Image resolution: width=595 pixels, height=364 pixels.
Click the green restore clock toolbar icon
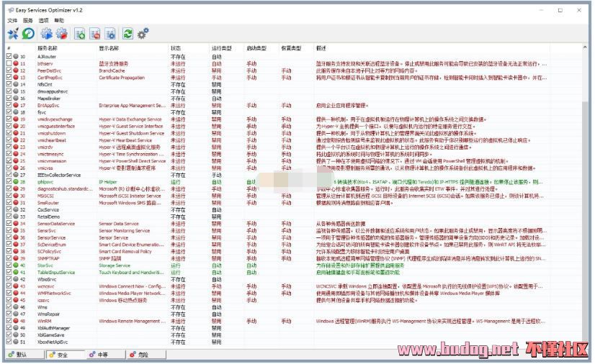[28, 34]
